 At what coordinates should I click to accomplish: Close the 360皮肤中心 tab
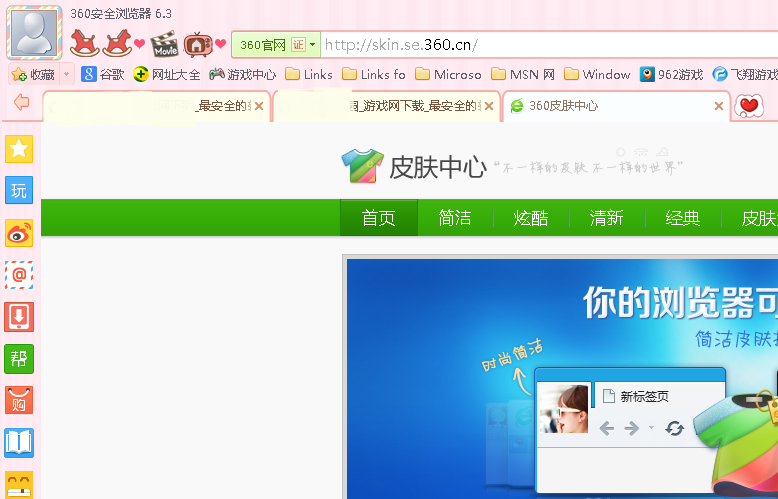pos(718,106)
